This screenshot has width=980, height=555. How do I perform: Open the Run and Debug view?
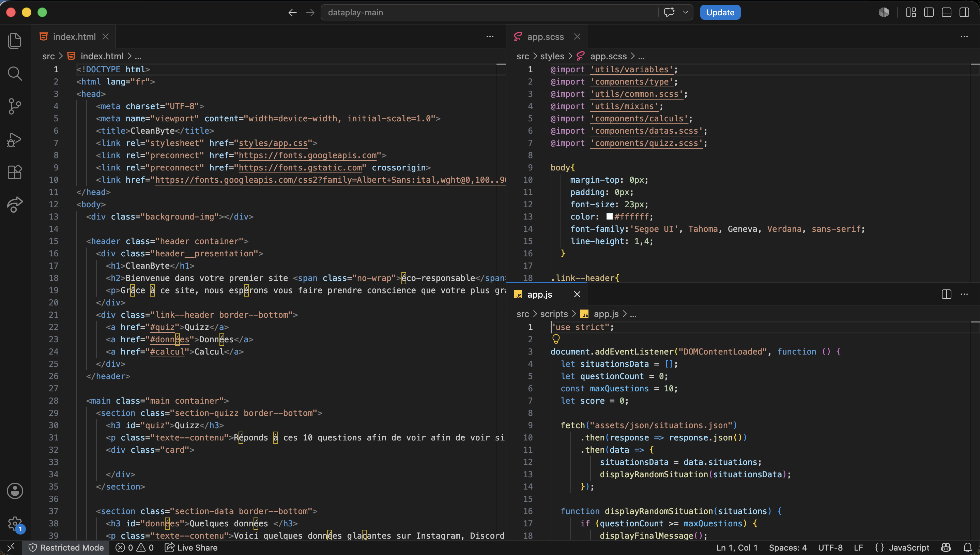point(14,139)
